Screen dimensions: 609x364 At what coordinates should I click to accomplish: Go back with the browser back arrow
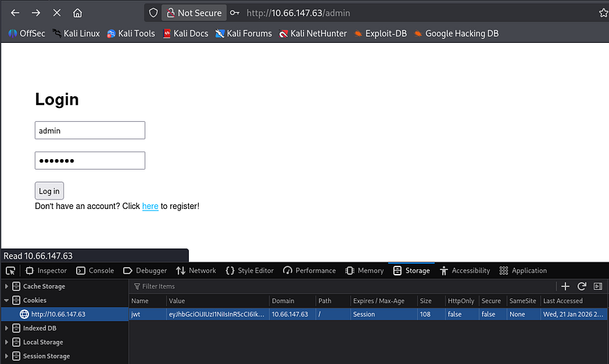(15, 13)
